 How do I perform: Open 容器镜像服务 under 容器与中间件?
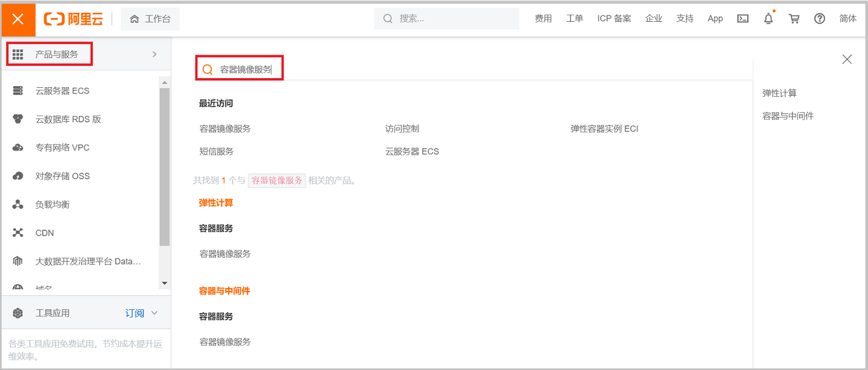225,342
